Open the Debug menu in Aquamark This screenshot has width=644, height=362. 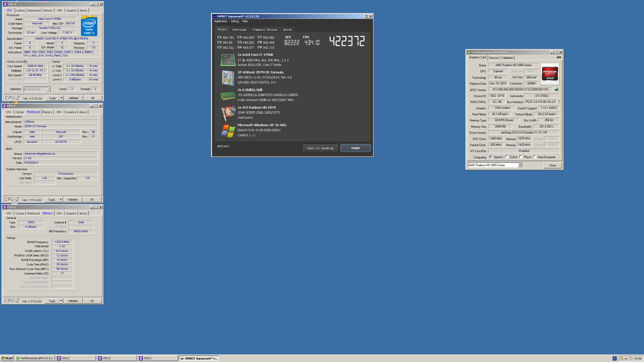click(235, 21)
